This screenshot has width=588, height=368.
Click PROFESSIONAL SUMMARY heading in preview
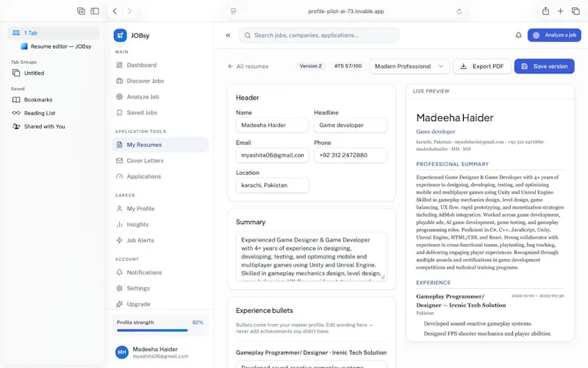click(x=452, y=164)
